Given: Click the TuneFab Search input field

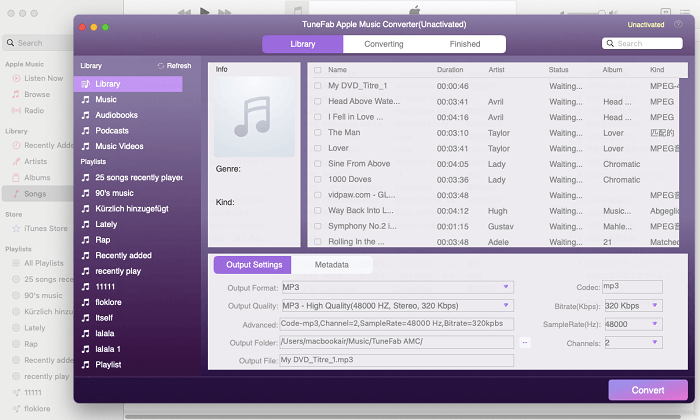Looking at the screenshot, I should 642,43.
